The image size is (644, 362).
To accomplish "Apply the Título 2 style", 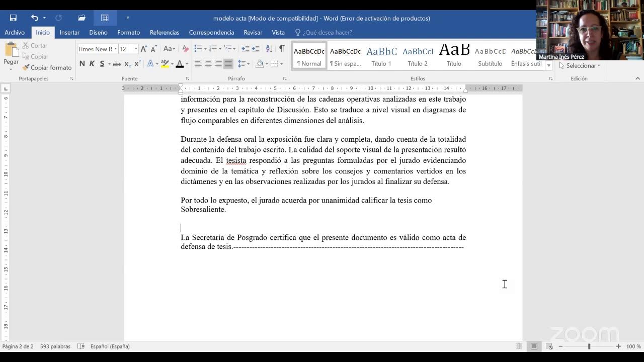I will coord(418,56).
